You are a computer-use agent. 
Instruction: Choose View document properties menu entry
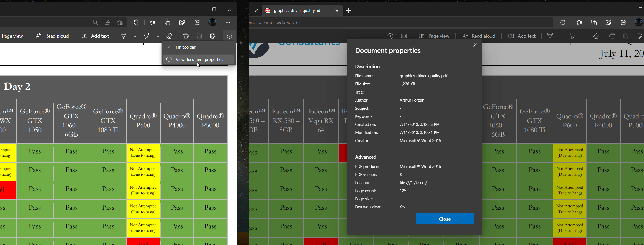tap(198, 59)
